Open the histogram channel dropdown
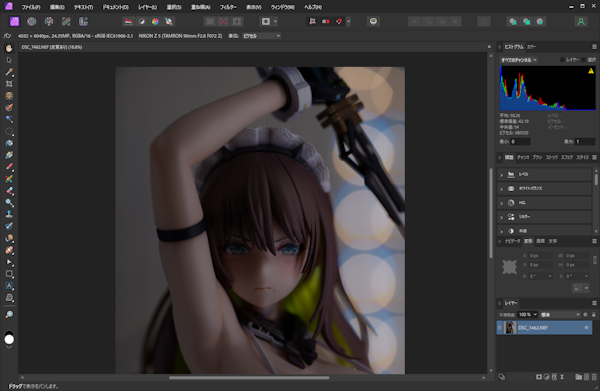 519,60
